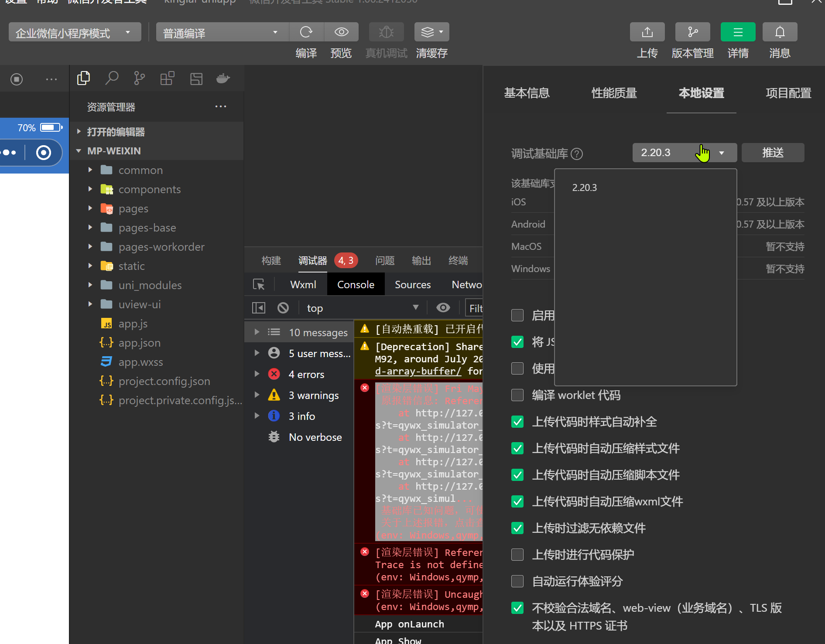825x644 pixels.
Task: Click the real-device debug bug icon
Action: 387,32
